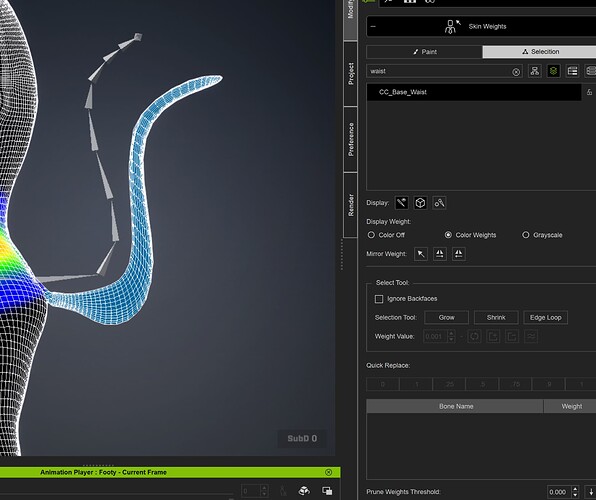Click the arrow cursor icon next to Mirror Weight
The height and width of the screenshot is (500, 596).
pos(421,254)
